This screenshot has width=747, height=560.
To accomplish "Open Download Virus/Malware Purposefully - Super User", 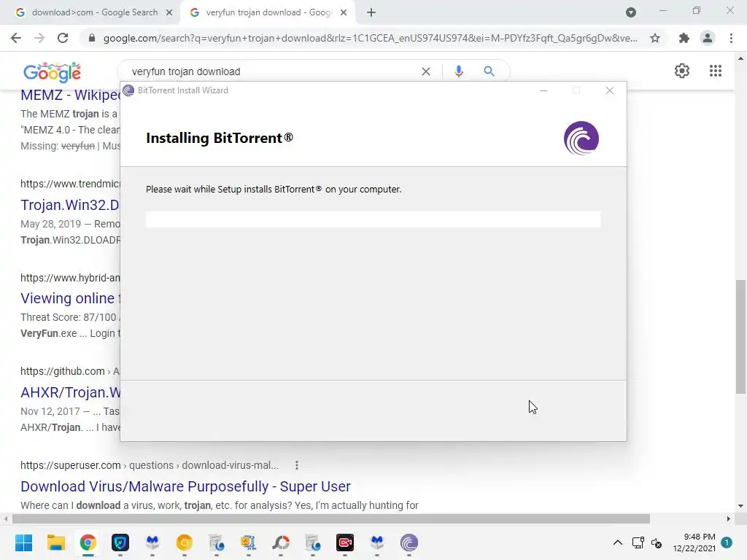I will tap(185, 486).
